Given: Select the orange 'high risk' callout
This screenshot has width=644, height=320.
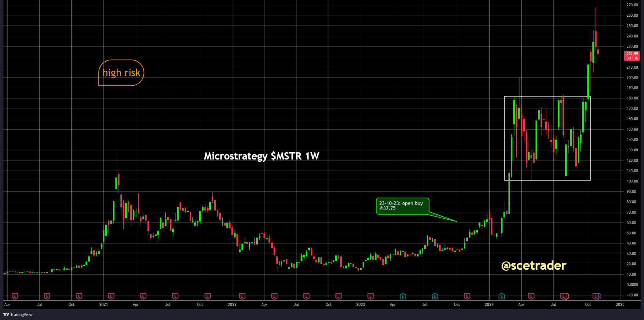Looking at the screenshot, I should [x=121, y=73].
